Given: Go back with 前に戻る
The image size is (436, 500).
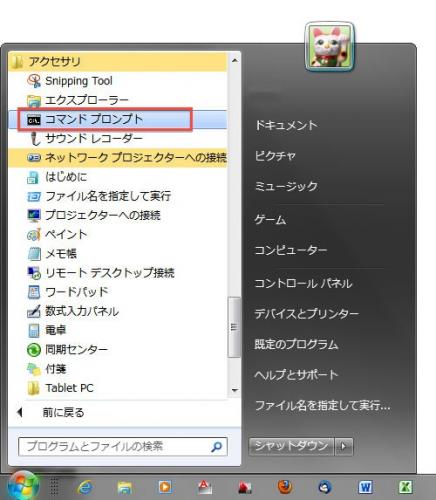Looking at the screenshot, I should [x=63, y=413].
